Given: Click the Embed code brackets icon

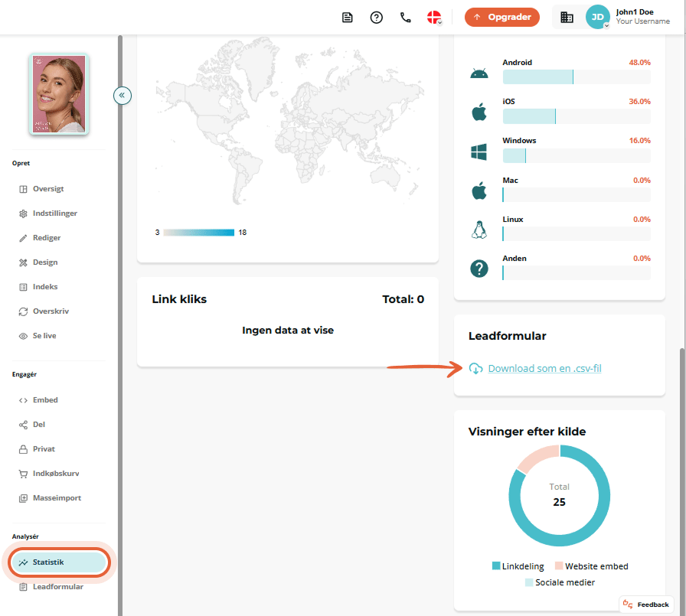Looking at the screenshot, I should (x=23, y=400).
